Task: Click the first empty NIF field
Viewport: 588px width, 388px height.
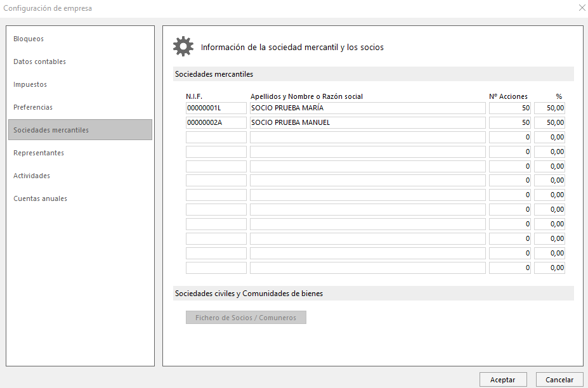Action: coord(216,137)
